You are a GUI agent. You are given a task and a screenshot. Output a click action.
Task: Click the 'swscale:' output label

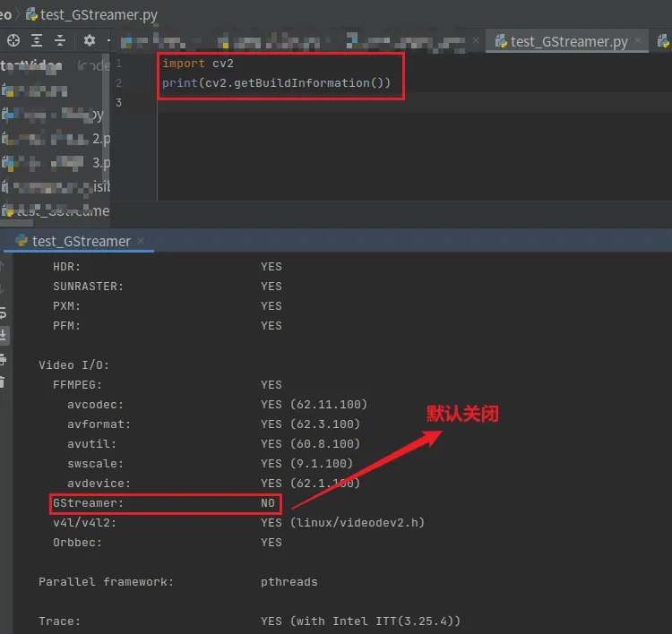pyautogui.click(x=96, y=464)
